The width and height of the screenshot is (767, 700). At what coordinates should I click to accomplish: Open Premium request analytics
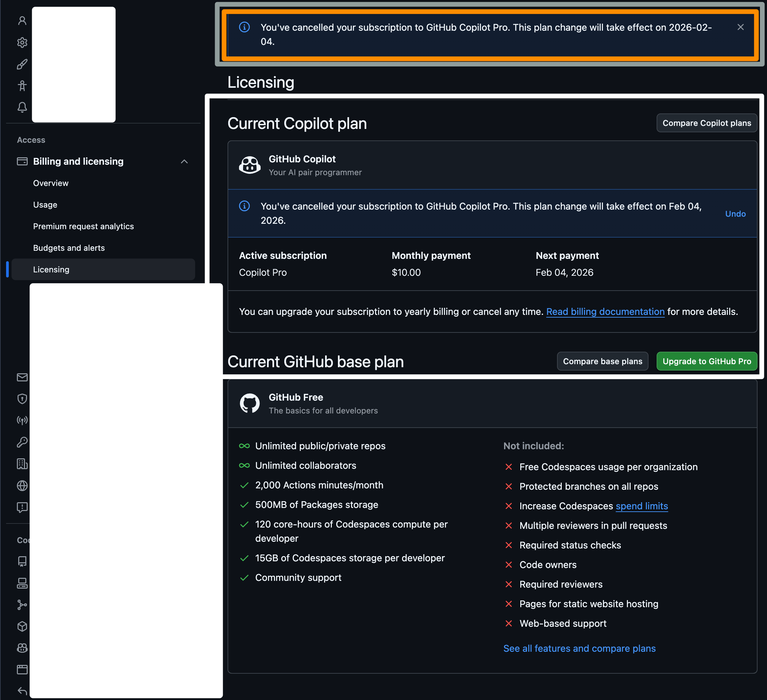coord(83,226)
